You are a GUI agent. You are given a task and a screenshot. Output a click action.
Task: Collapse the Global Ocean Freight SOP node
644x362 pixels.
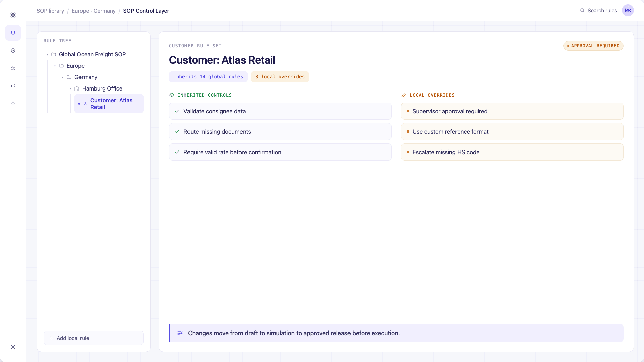coord(47,55)
